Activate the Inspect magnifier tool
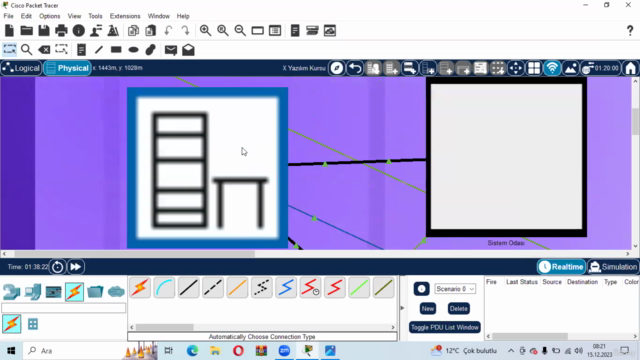The image size is (640, 360). (27, 50)
